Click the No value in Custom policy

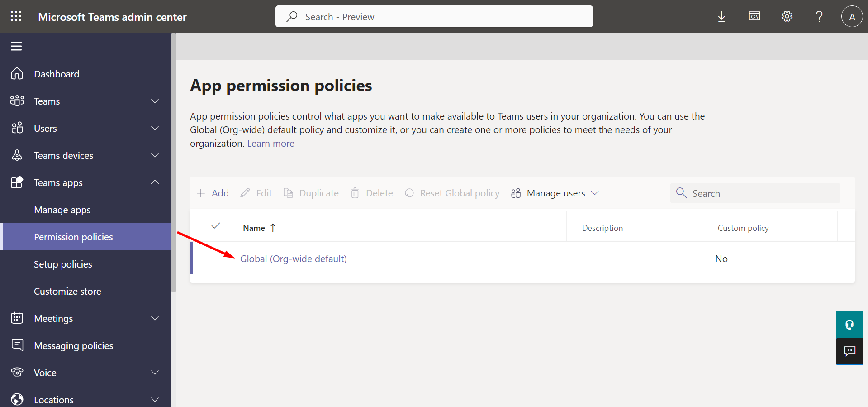coord(721,259)
